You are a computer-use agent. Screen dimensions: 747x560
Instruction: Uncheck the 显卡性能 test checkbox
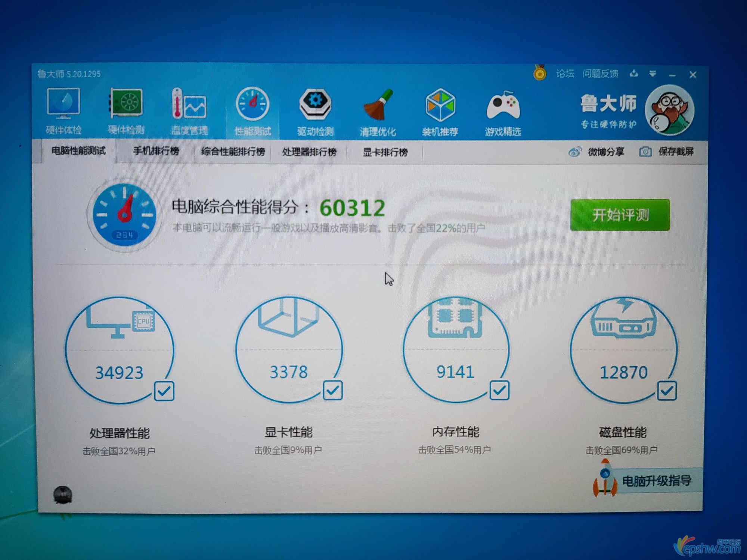[x=332, y=391]
